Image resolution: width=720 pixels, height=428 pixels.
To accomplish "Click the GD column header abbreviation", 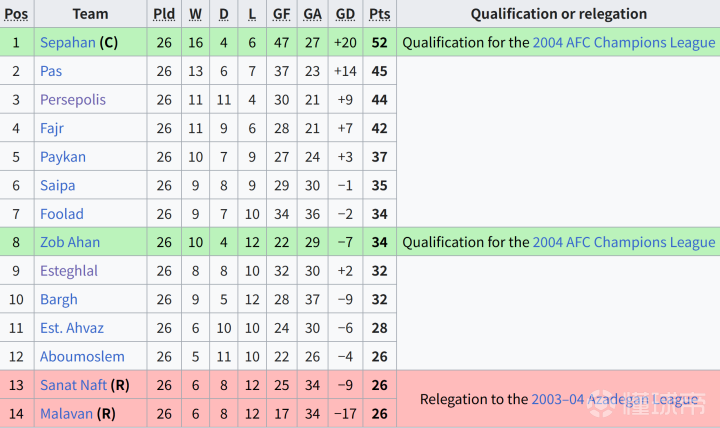I will (x=345, y=14).
